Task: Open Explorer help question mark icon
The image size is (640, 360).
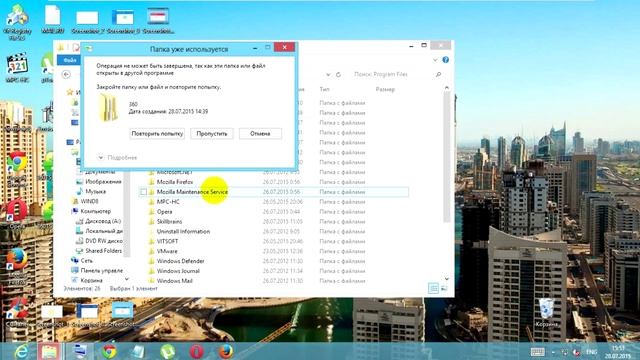Action: (x=446, y=60)
